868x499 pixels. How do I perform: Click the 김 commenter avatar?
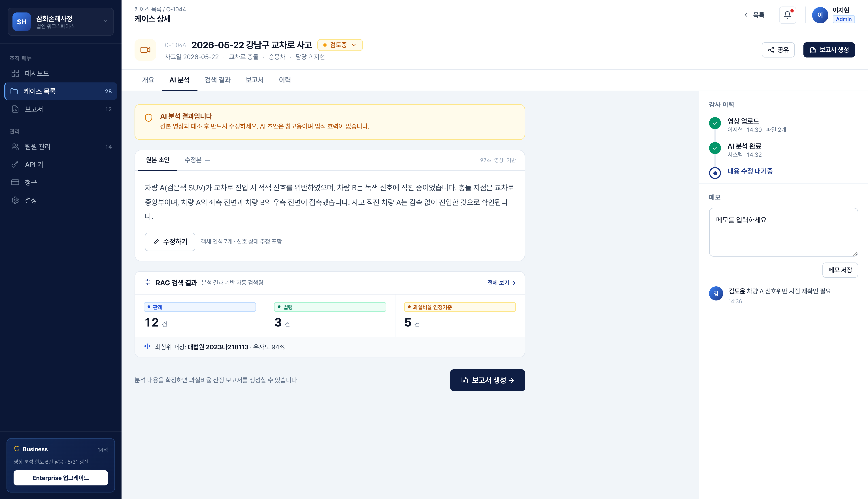[x=716, y=293]
